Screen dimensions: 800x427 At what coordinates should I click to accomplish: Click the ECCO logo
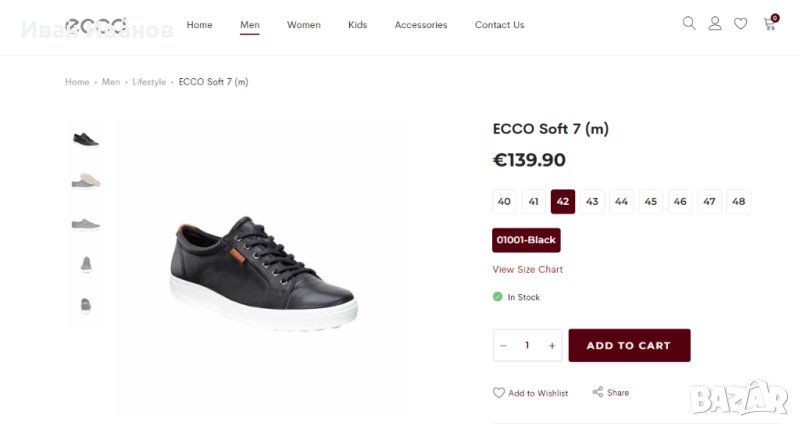click(x=97, y=25)
